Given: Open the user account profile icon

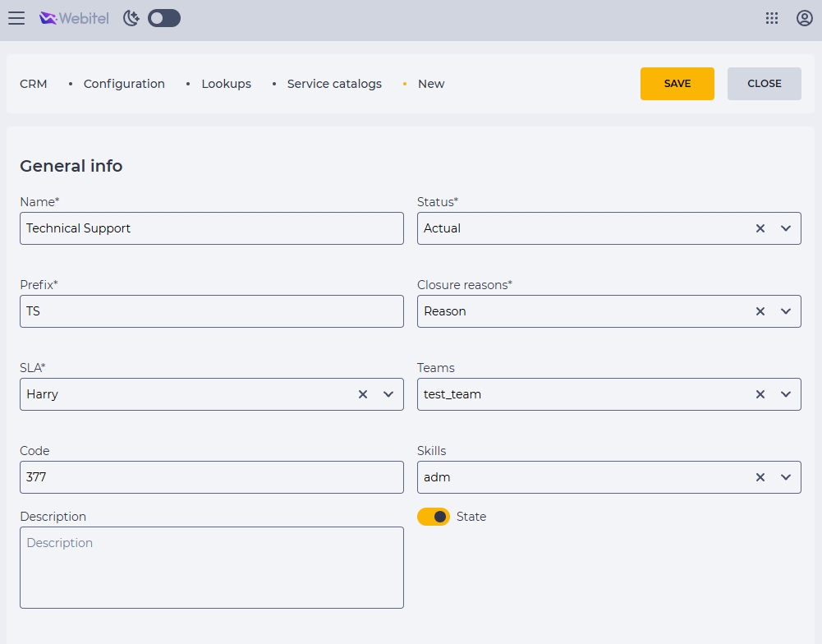Looking at the screenshot, I should (804, 18).
